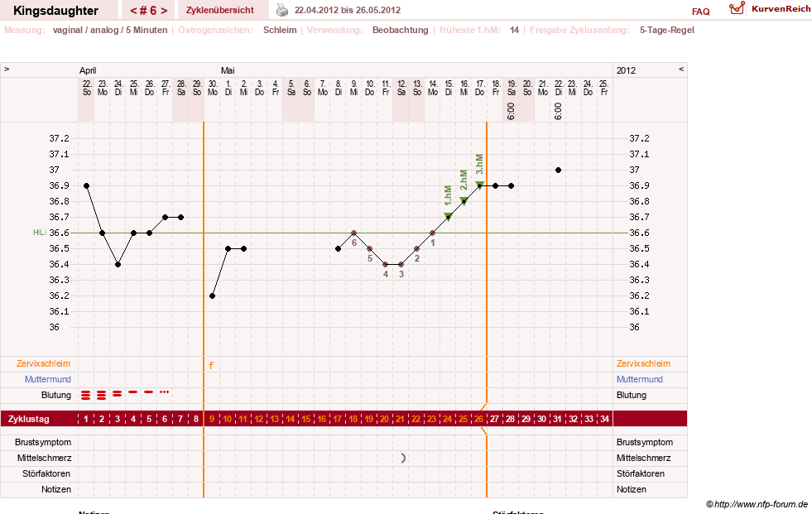Select cycle day 34 in Zyklustag row
Image resolution: width=812 pixels, height=514 pixels.
click(604, 419)
